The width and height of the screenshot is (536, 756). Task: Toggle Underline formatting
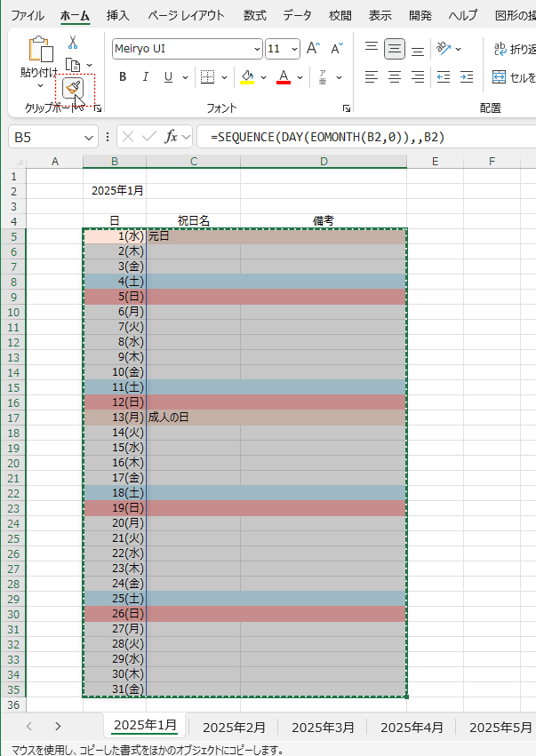(167, 77)
